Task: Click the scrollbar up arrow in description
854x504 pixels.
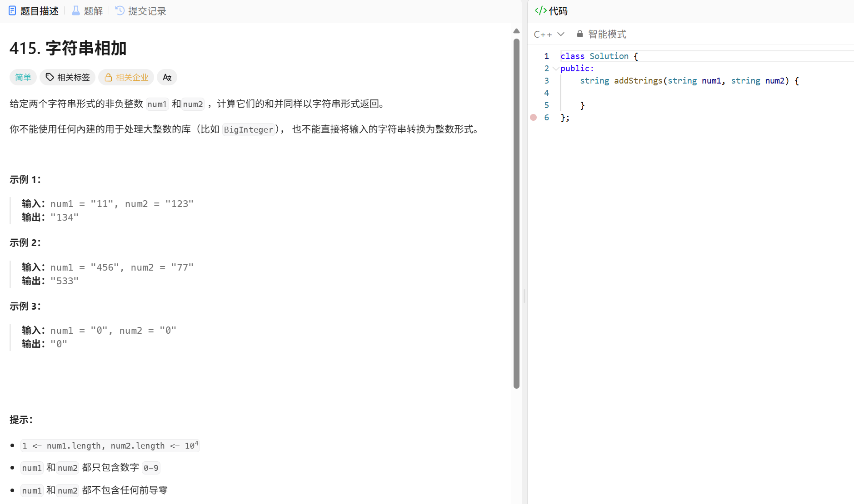Action: [x=516, y=31]
